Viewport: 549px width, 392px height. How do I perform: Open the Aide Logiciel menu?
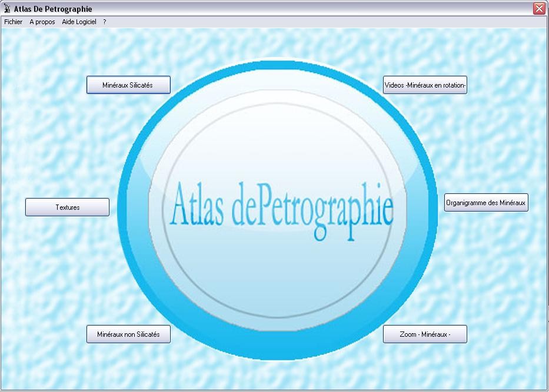[79, 22]
